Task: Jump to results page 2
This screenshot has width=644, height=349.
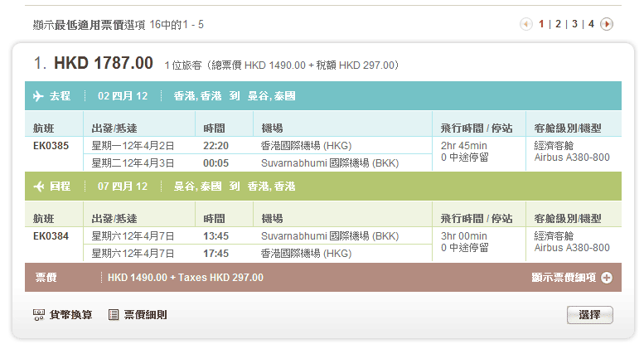Action: pyautogui.click(x=558, y=24)
